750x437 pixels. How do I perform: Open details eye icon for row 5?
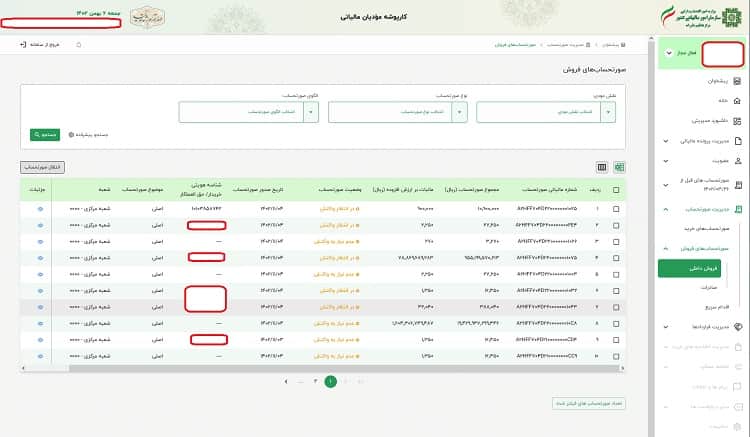(40, 274)
